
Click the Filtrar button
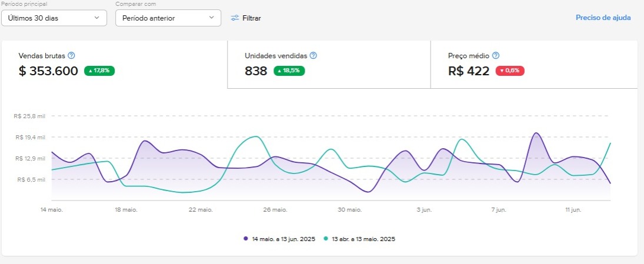click(x=246, y=18)
